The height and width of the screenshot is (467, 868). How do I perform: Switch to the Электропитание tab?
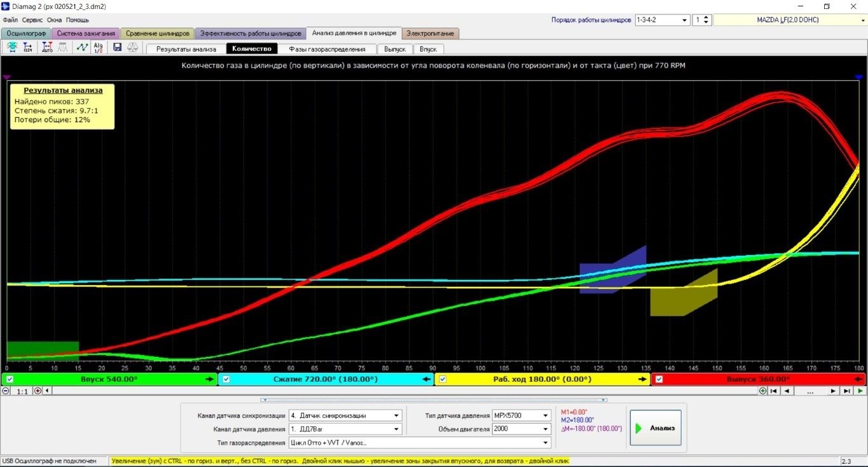pos(431,33)
